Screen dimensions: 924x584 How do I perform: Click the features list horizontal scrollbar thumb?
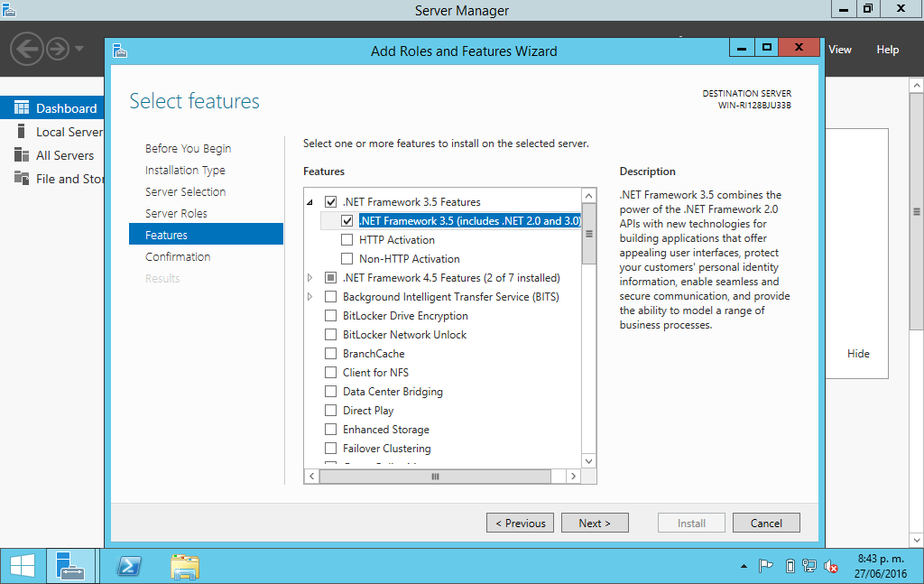coord(435,477)
